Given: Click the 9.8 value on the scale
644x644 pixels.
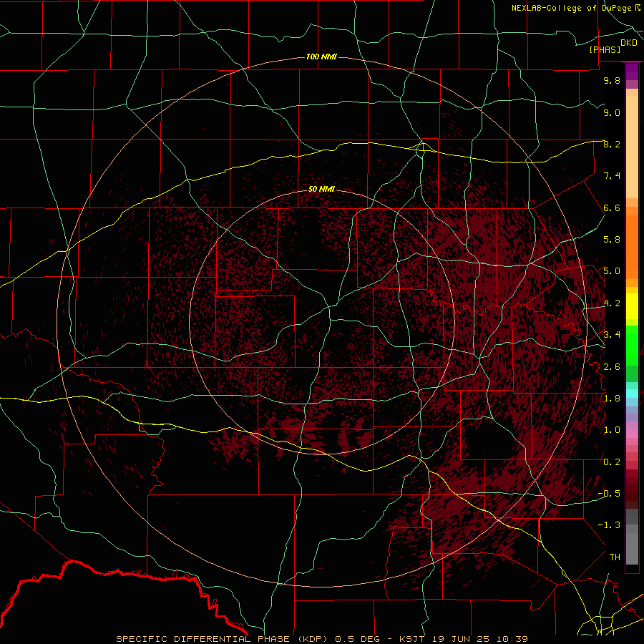Looking at the screenshot, I should (612, 80).
